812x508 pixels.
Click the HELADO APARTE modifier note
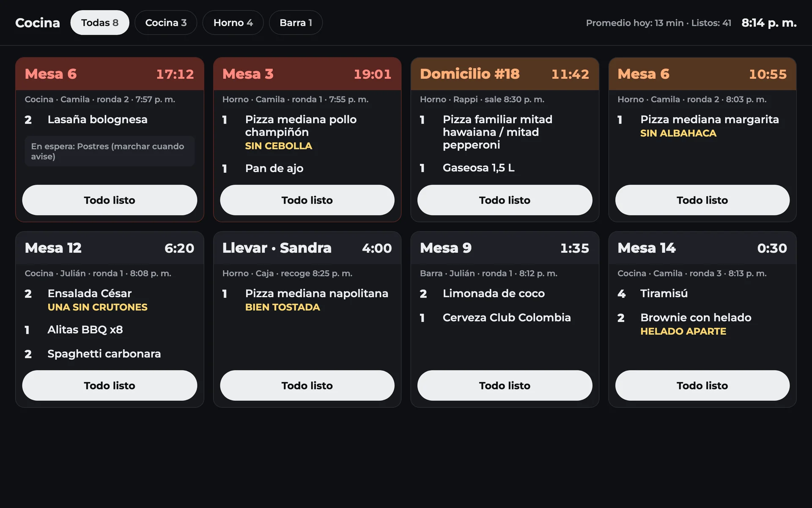(x=683, y=331)
